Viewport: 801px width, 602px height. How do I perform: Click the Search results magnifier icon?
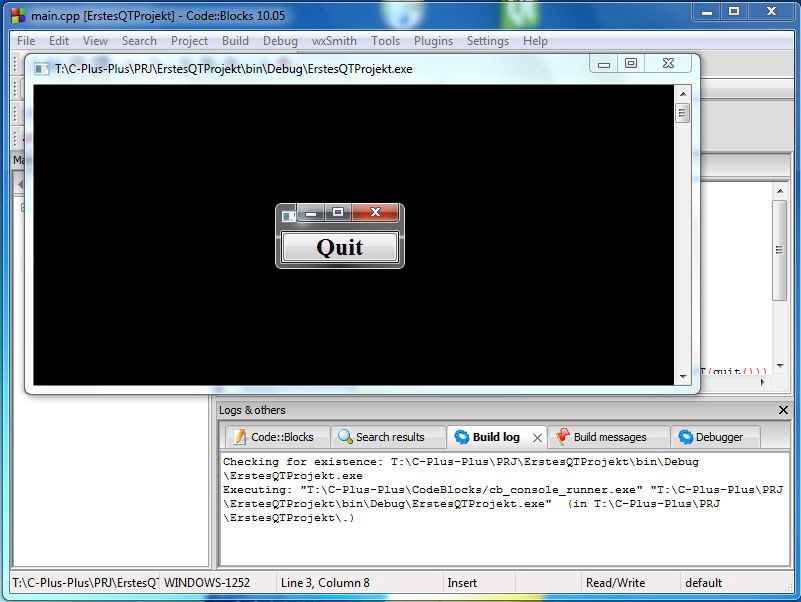point(345,436)
